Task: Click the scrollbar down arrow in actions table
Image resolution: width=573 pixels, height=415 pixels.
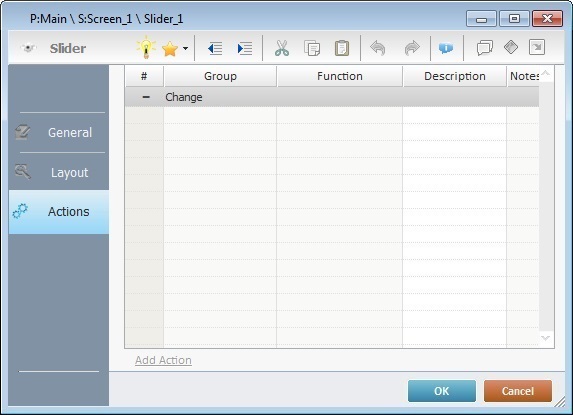Action: (x=546, y=338)
